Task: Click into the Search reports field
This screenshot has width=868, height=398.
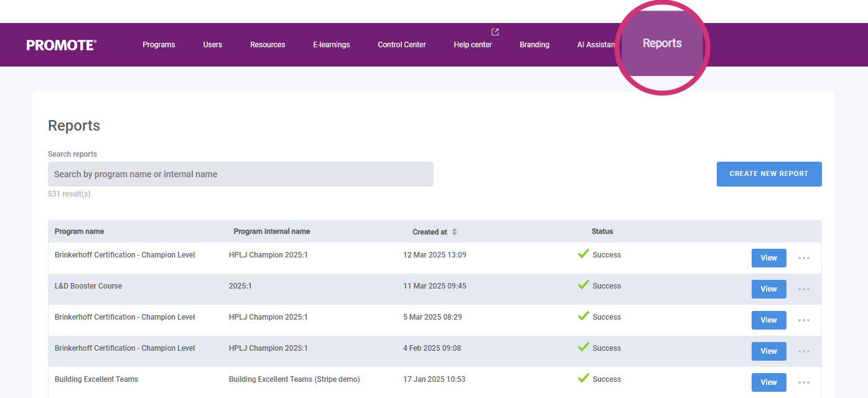Action: (x=240, y=174)
